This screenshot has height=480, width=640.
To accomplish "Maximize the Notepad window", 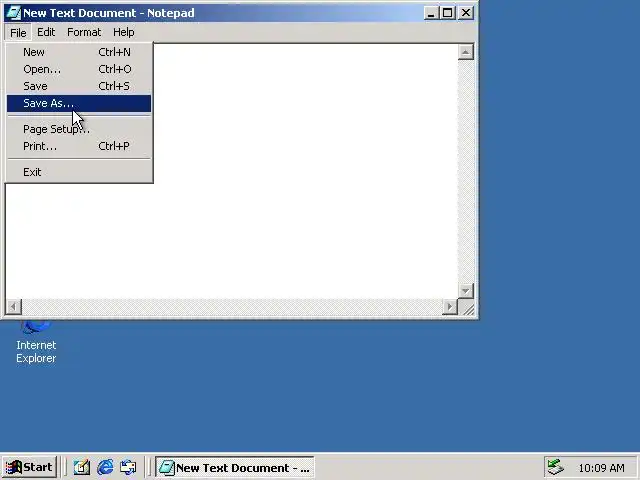I will pos(448,13).
